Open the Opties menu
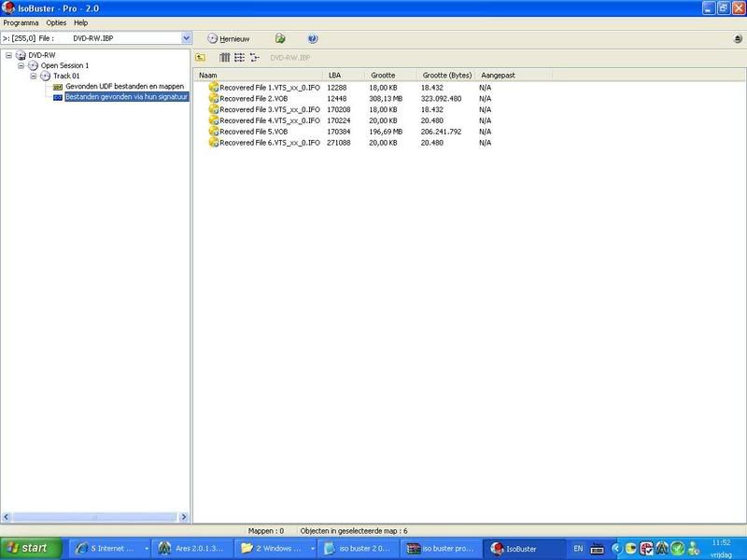747x560 pixels. (56, 22)
